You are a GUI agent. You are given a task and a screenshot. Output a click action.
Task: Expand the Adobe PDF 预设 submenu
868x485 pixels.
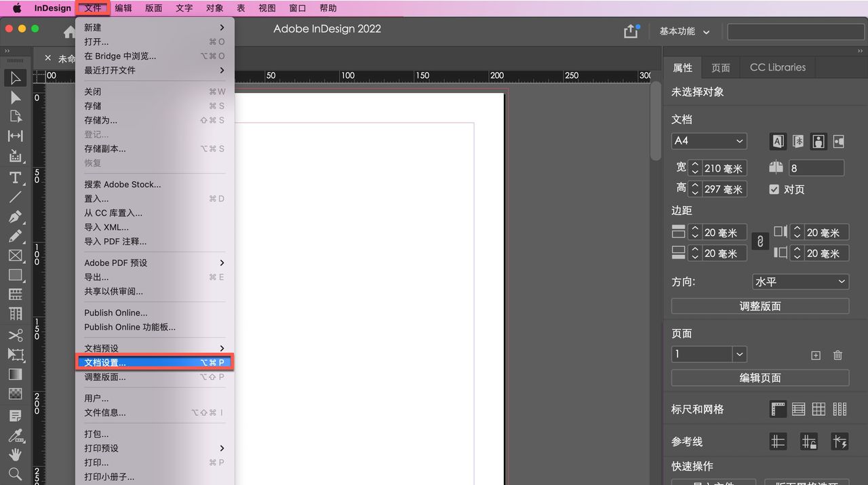tap(155, 263)
